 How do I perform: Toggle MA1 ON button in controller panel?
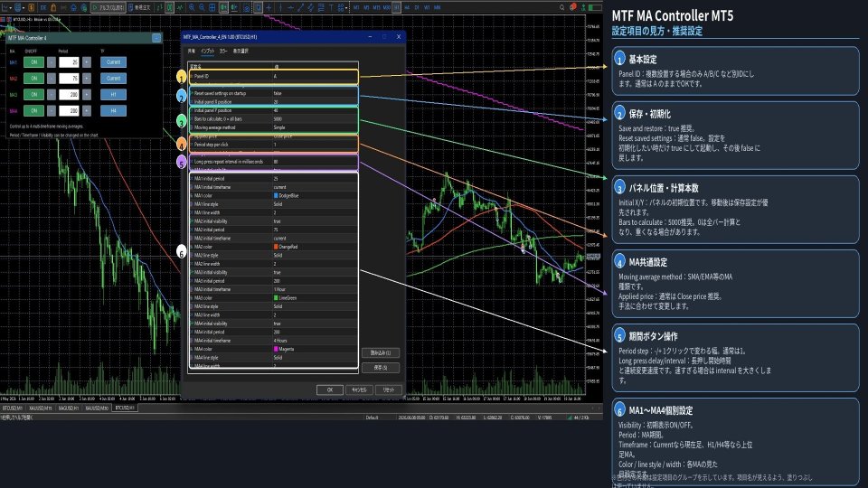[33, 62]
